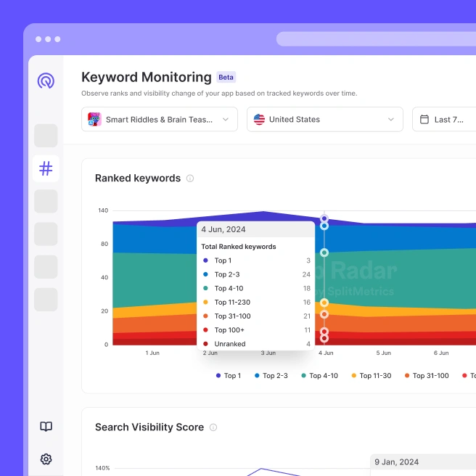
Task: Click the Unranked row in the tooltip
Action: 255,344
